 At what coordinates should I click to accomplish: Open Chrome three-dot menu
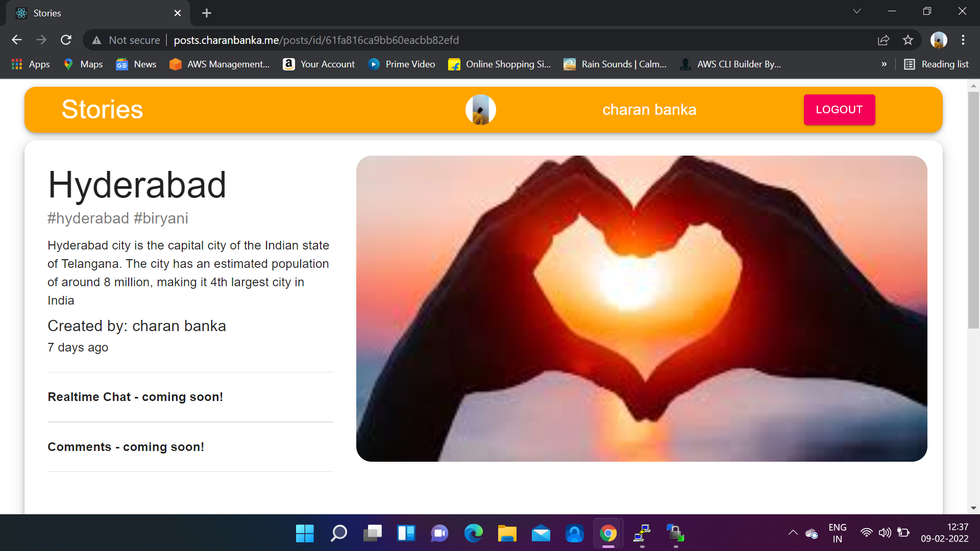963,40
